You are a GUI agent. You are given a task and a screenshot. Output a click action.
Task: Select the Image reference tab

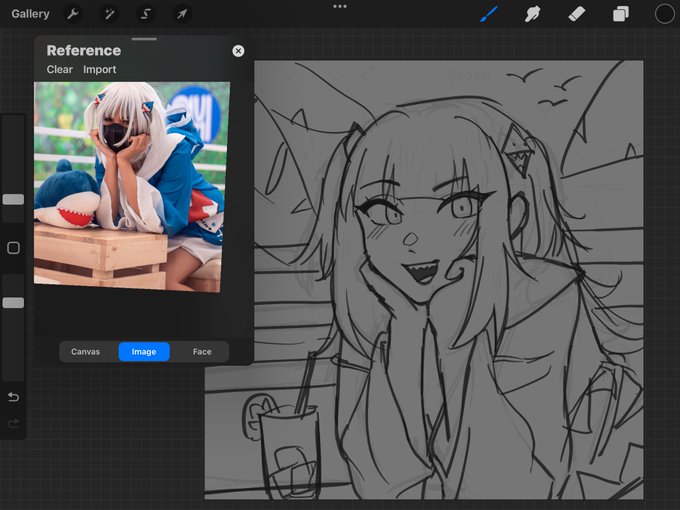144,352
